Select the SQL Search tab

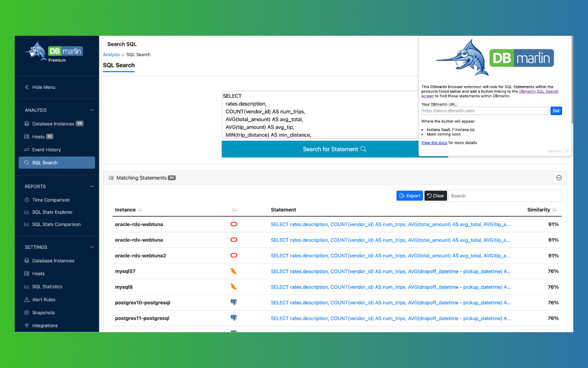[119, 65]
